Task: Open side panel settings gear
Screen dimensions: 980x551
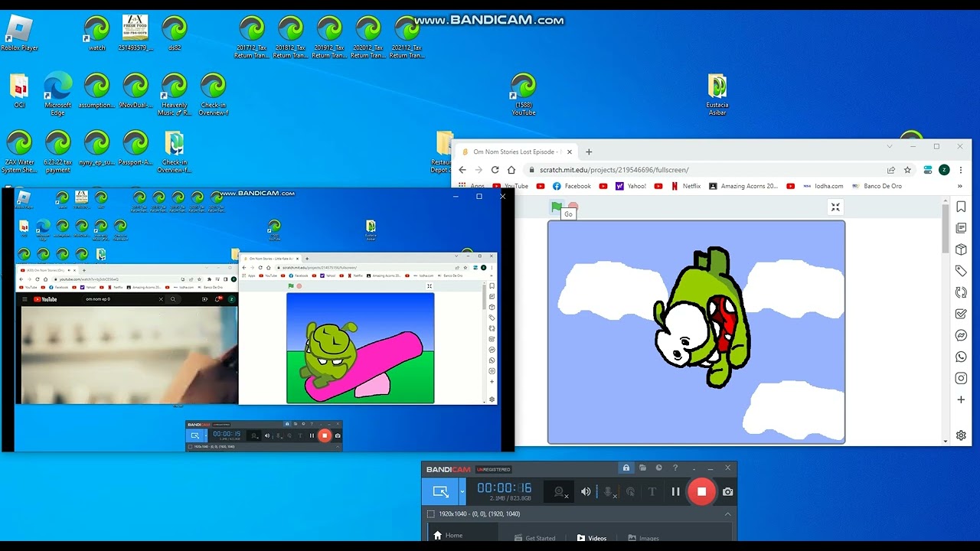Action: 961,435
